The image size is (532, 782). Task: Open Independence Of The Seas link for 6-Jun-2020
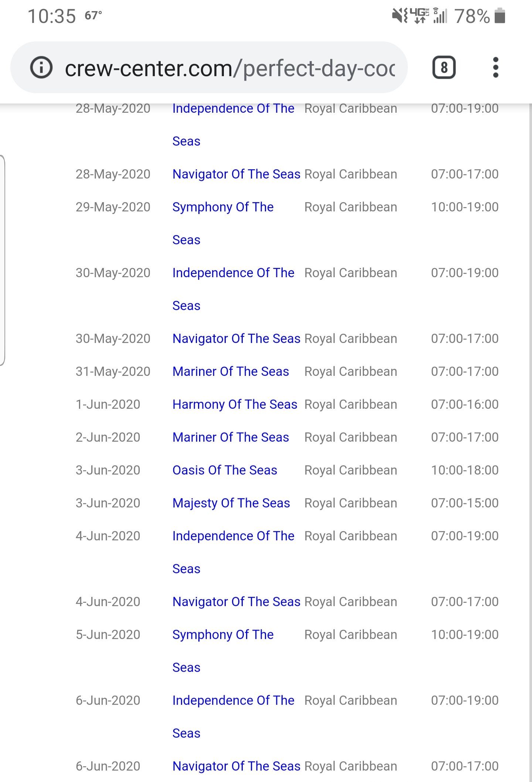(233, 717)
